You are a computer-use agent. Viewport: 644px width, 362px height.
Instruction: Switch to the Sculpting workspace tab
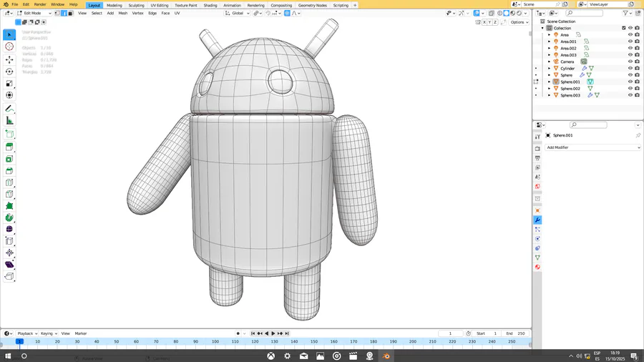[136, 5]
